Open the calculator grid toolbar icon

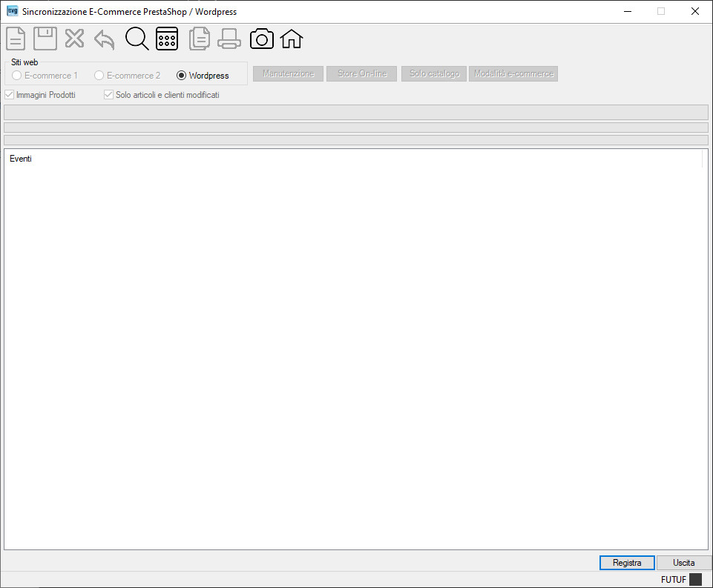[x=167, y=39]
